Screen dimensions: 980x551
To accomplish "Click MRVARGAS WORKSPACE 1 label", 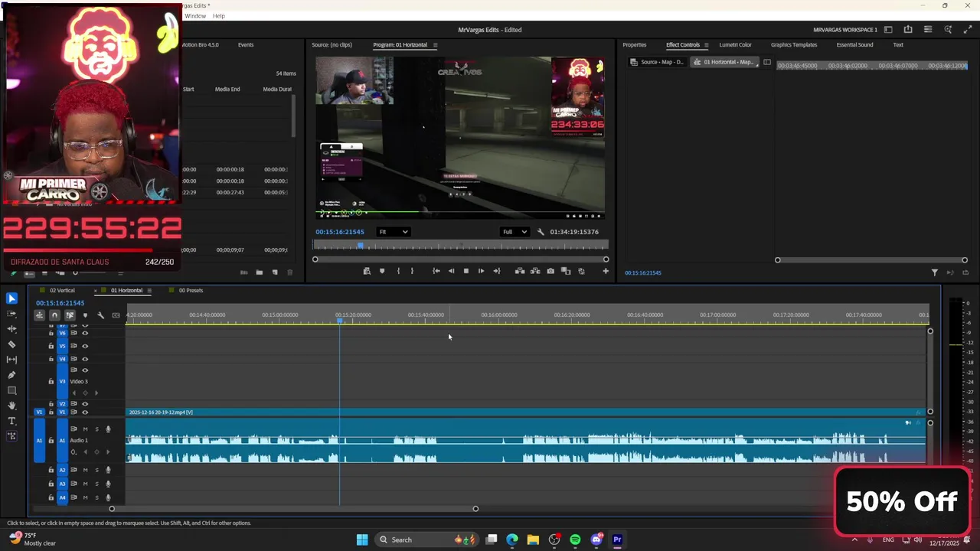I will (845, 30).
